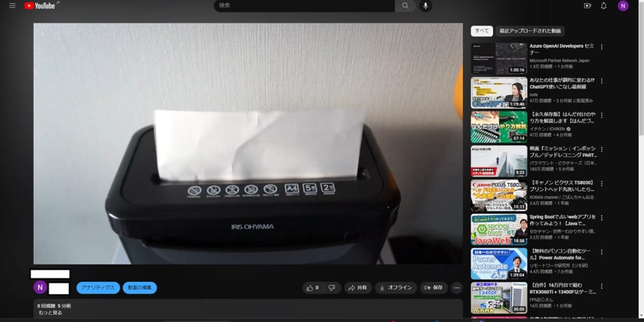Click the channel avatar N below video
This screenshot has height=322, width=644.
[x=40, y=287]
